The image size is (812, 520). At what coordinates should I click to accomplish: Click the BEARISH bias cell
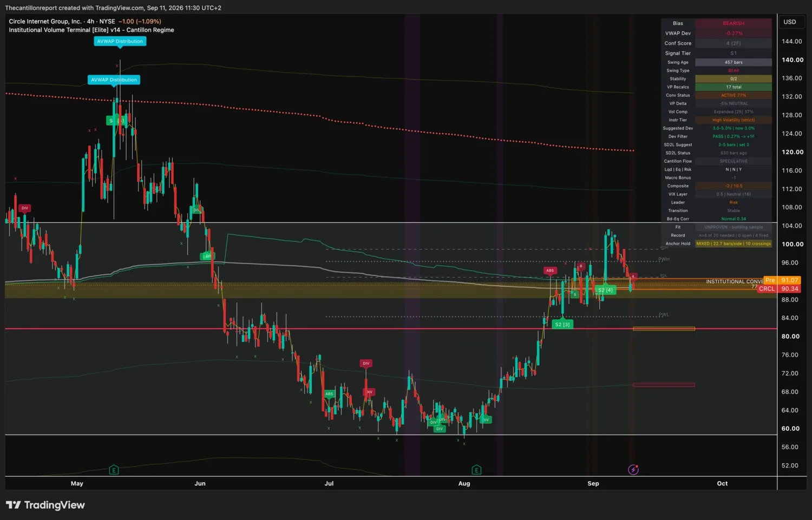pyautogui.click(x=734, y=23)
